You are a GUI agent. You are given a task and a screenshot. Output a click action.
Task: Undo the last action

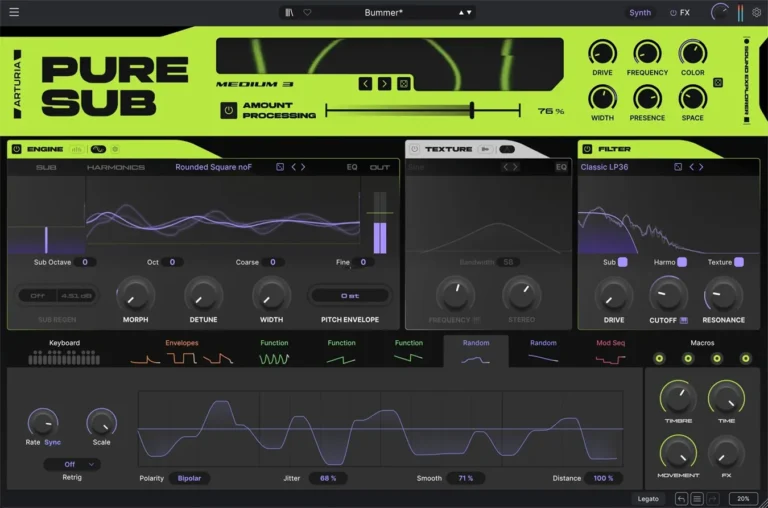point(681,499)
